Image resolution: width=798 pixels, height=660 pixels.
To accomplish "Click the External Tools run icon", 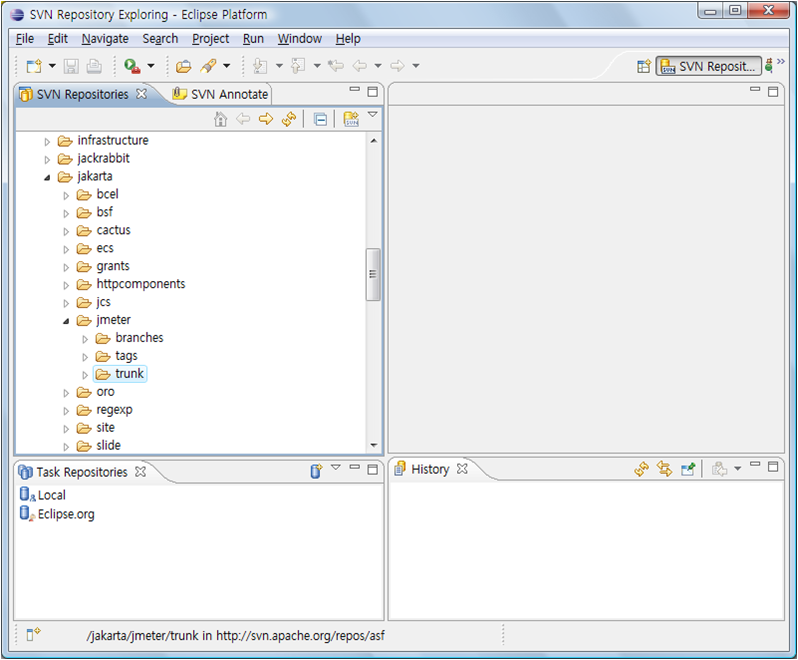I will pos(132,66).
